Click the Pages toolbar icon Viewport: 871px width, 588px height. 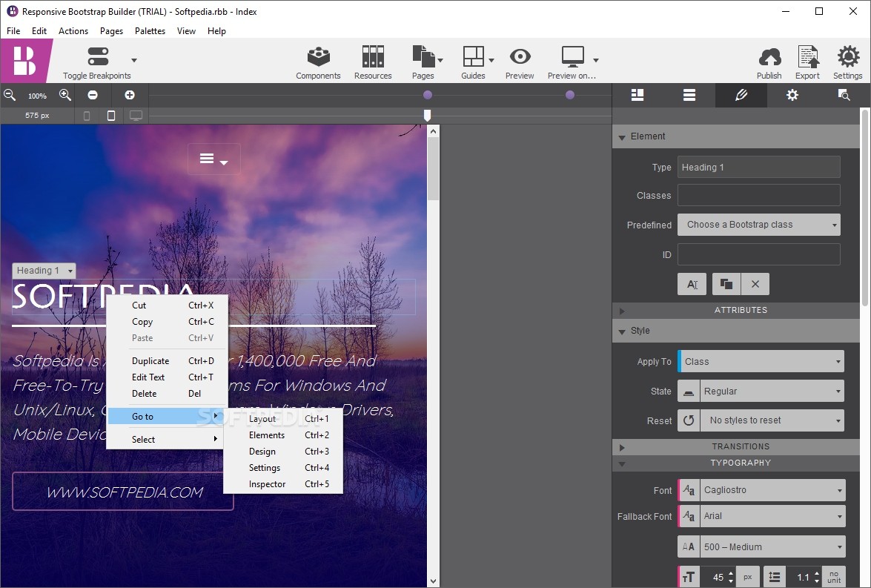pyautogui.click(x=423, y=56)
